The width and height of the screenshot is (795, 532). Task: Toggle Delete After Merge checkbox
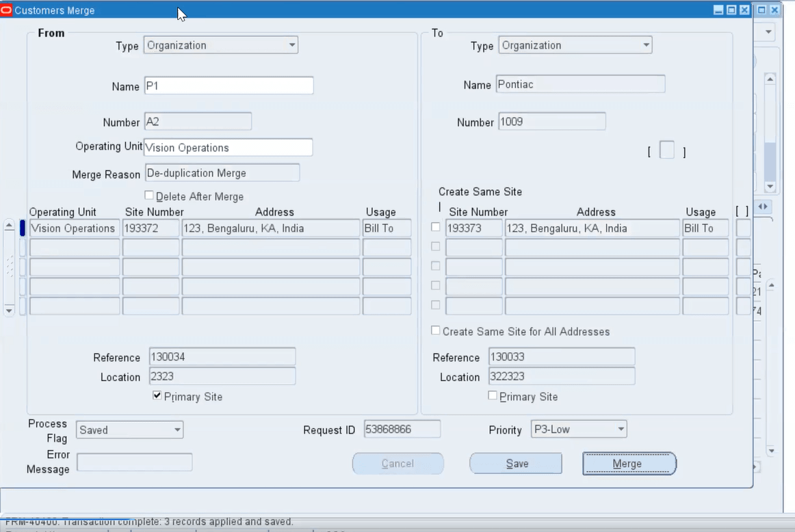pyautogui.click(x=149, y=195)
